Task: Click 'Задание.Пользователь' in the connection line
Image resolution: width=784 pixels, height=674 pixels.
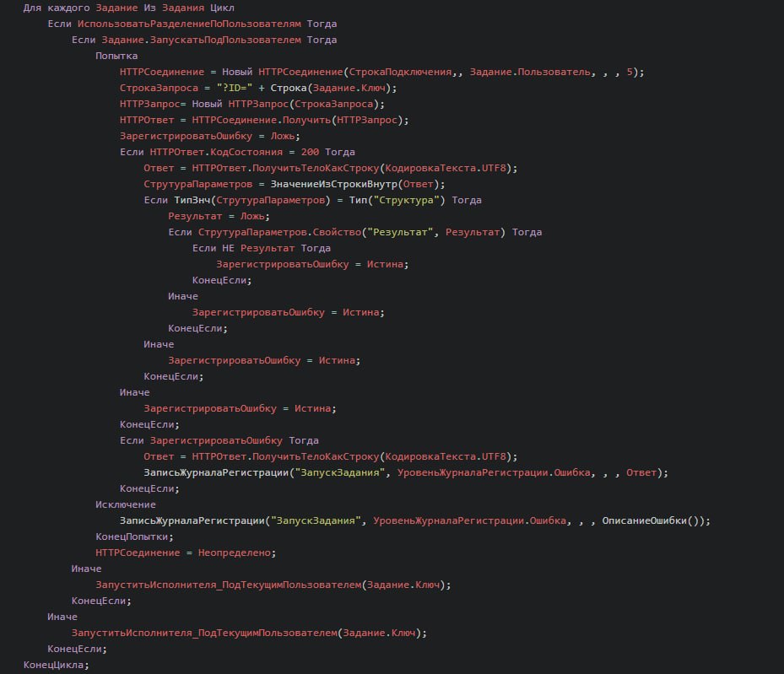Action: (x=530, y=72)
